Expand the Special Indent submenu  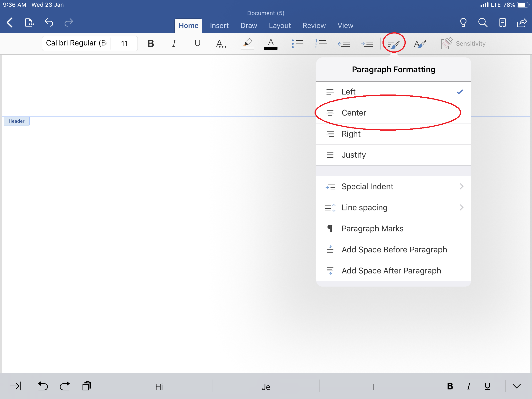[x=393, y=186]
